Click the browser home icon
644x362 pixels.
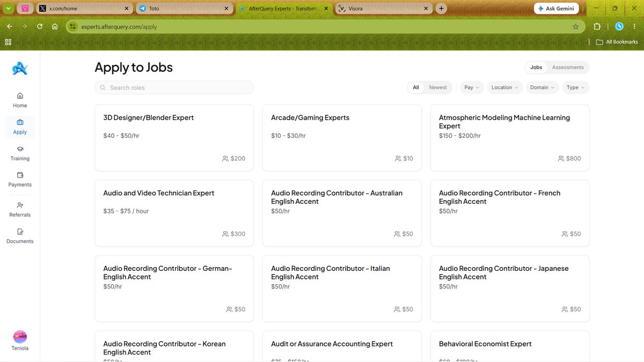(55, 26)
